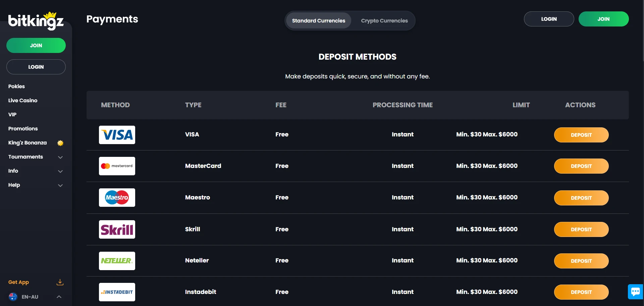Click the Get App link
This screenshot has height=306, width=644.
(18, 282)
